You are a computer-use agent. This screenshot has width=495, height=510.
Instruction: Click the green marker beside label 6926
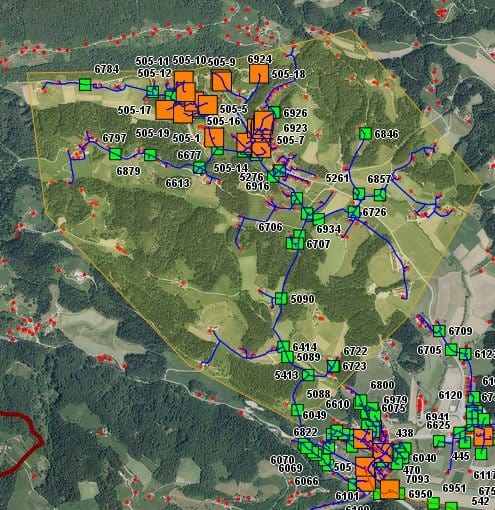point(275,112)
